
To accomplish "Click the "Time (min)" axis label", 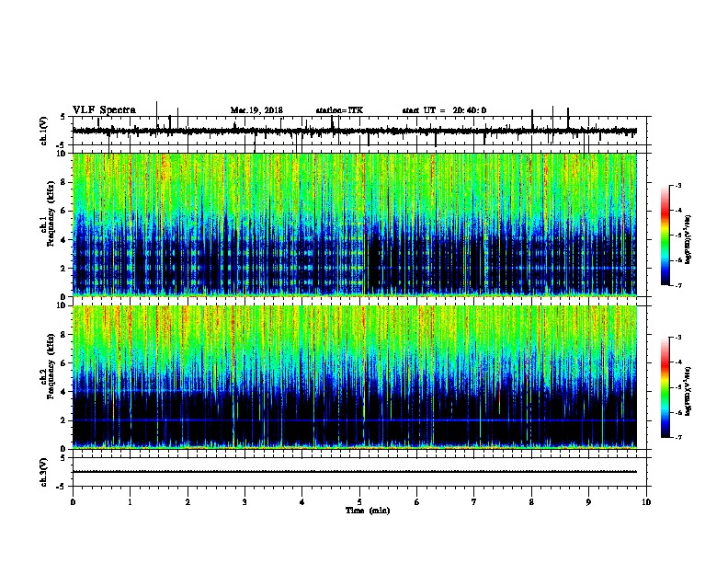I will tap(368, 511).
